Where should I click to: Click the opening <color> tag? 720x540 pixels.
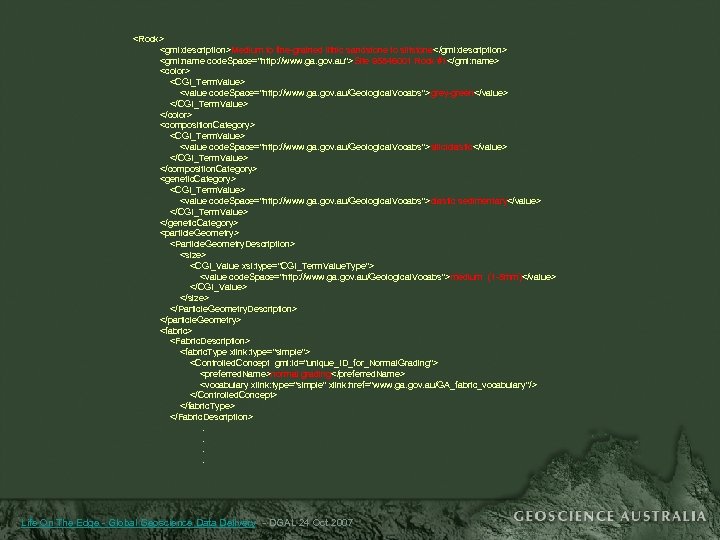point(175,71)
